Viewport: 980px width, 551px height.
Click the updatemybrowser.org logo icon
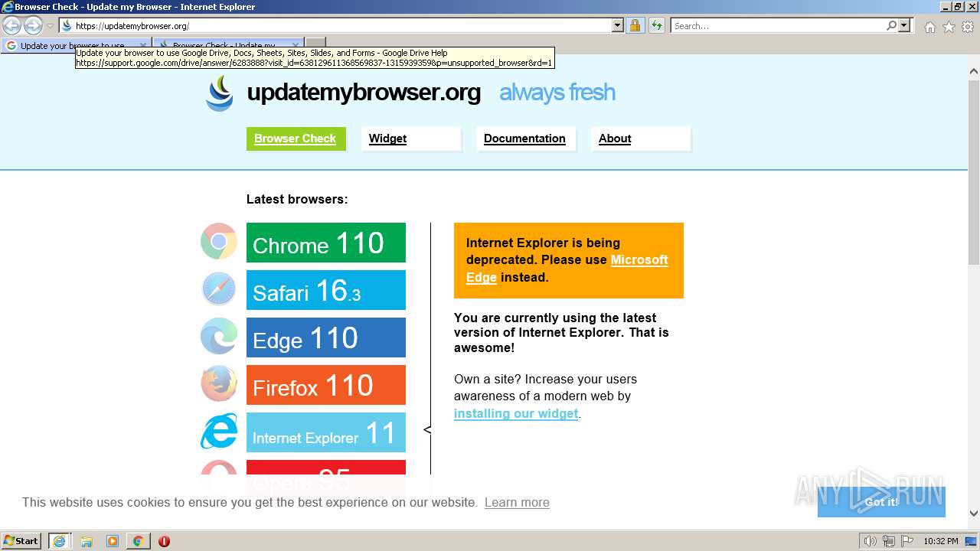[x=220, y=93]
